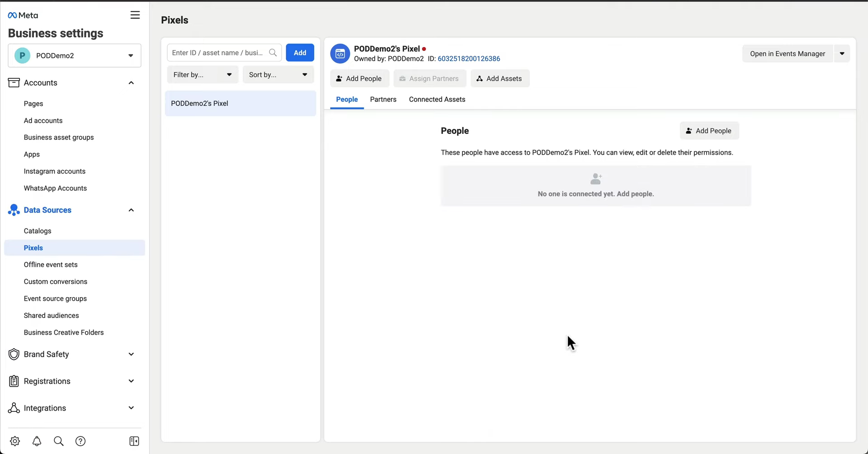The height and width of the screenshot is (454, 868).
Task: Expand the Brand Safety section
Action: click(x=131, y=355)
